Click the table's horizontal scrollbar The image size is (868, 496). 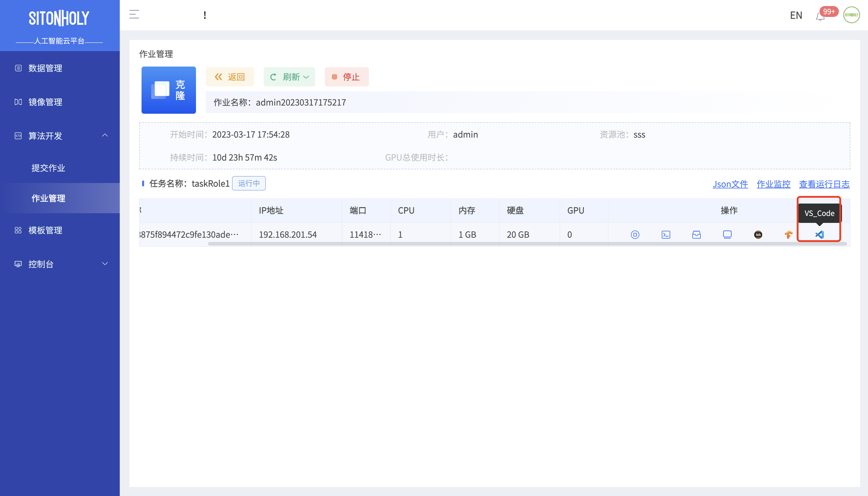pos(527,243)
